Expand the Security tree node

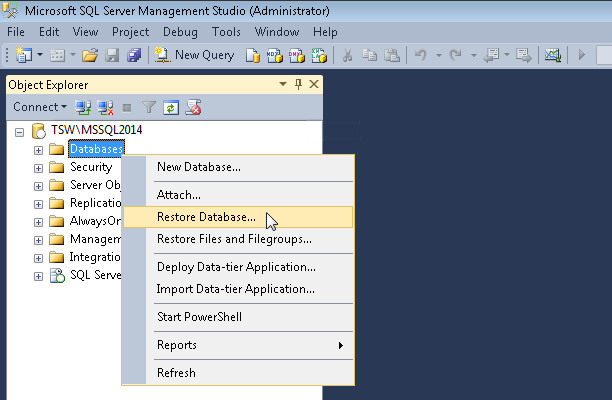[x=39, y=168]
